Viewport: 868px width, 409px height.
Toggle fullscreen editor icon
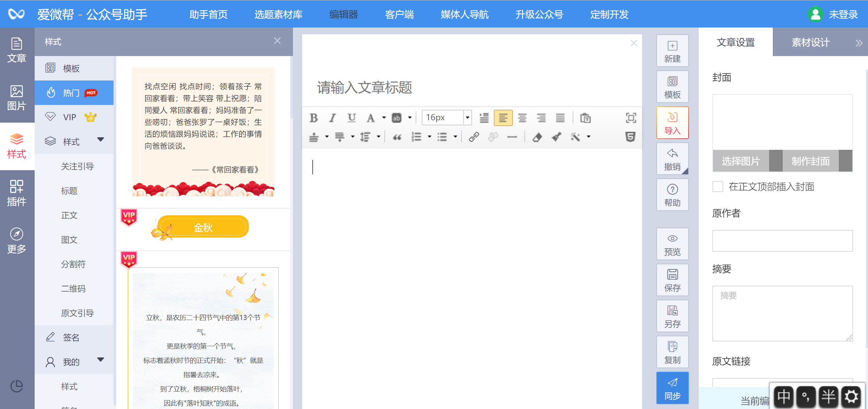click(x=631, y=118)
